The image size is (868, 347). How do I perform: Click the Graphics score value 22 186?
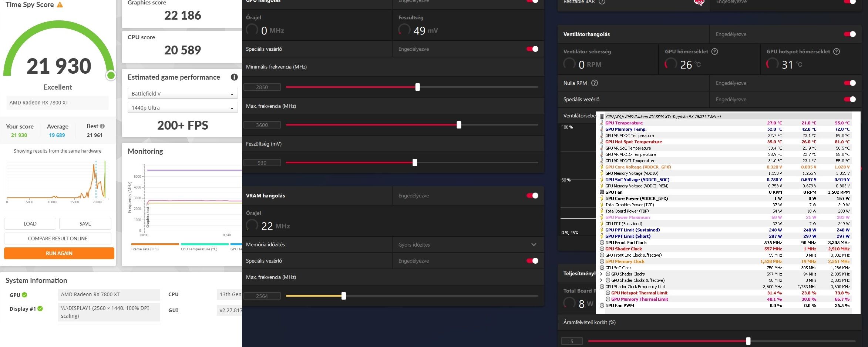pyautogui.click(x=183, y=16)
